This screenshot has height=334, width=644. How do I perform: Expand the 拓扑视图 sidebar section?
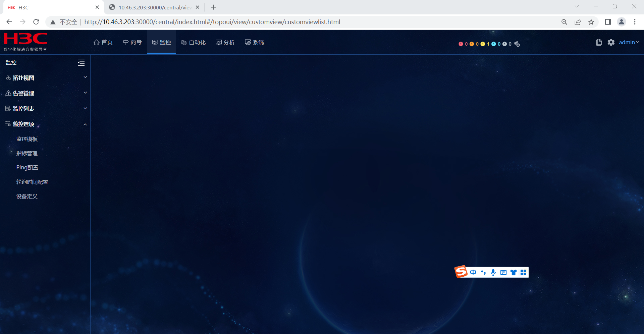(x=45, y=78)
